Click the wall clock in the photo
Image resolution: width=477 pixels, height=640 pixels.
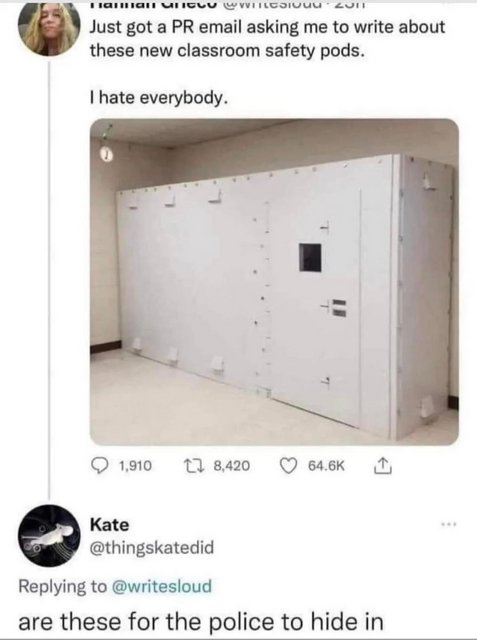pos(103,154)
